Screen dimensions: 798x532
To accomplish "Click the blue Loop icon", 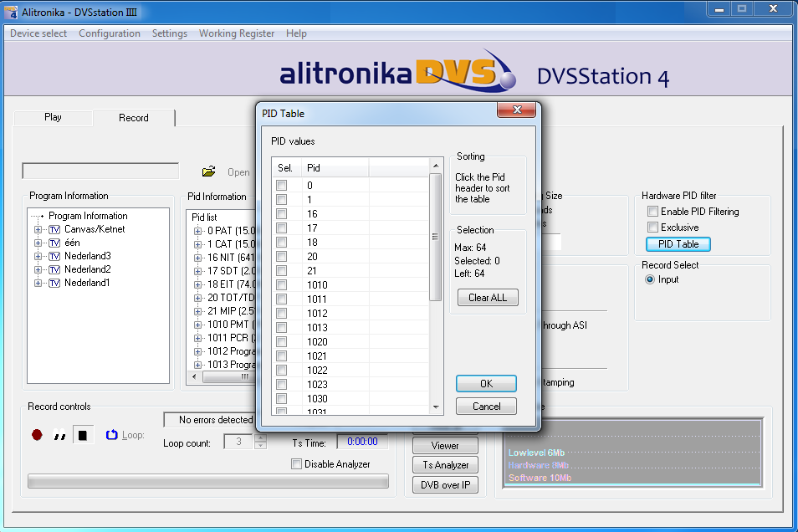I will (111, 435).
